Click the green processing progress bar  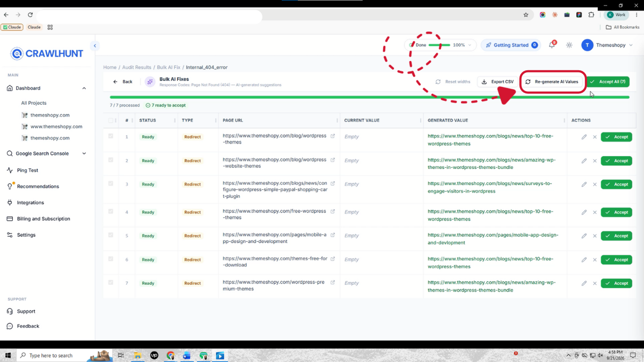point(369,97)
